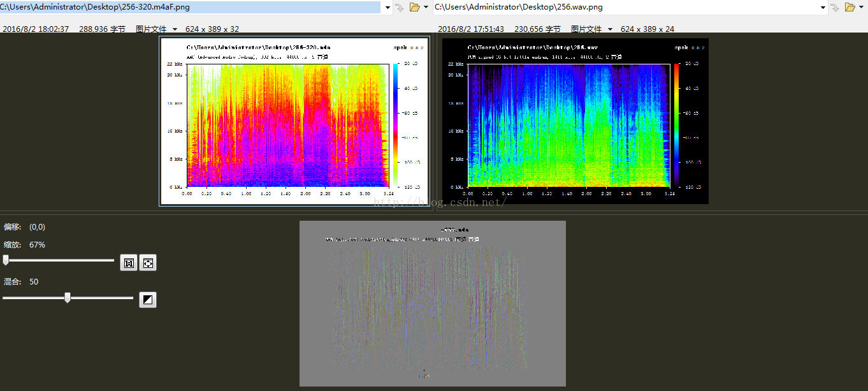Expand right path history dropdown arrow

tap(824, 8)
